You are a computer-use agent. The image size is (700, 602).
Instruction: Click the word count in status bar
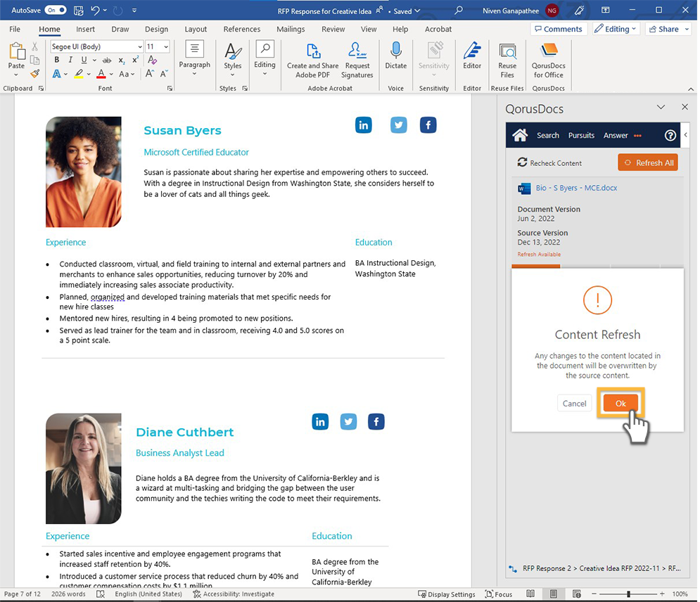(68, 594)
